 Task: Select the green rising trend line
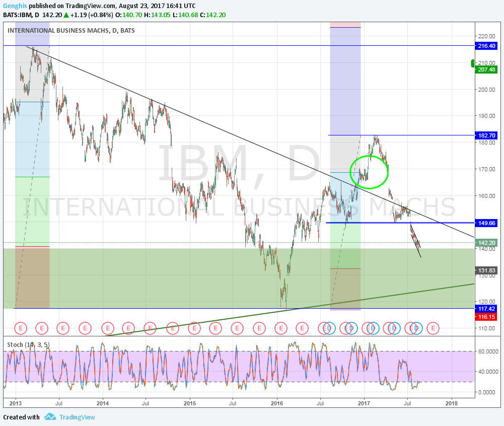pos(290,310)
